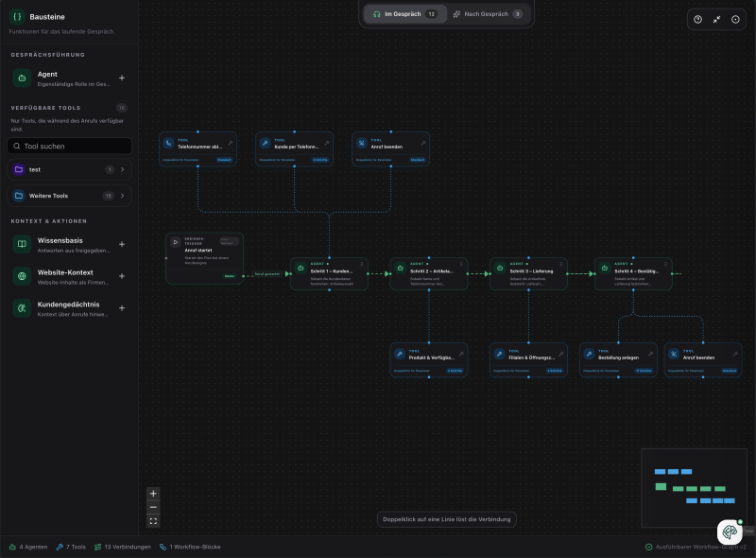Click the Website-Kontext globe icon
Image resolution: width=756 pixels, height=558 pixels.
pos(22,276)
